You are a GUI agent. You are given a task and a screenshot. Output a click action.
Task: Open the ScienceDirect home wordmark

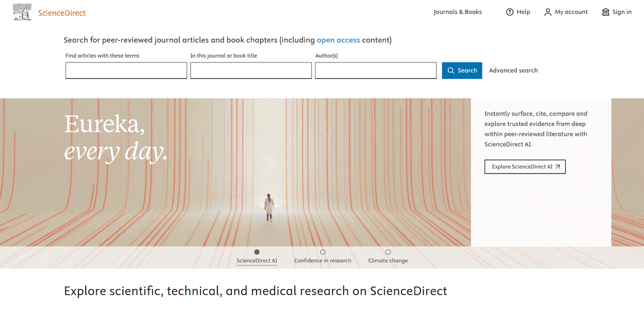(62, 12)
